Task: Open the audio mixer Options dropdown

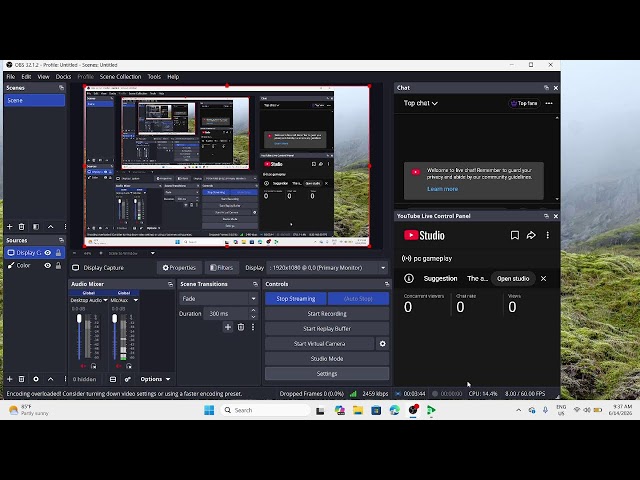Action: tap(155, 379)
